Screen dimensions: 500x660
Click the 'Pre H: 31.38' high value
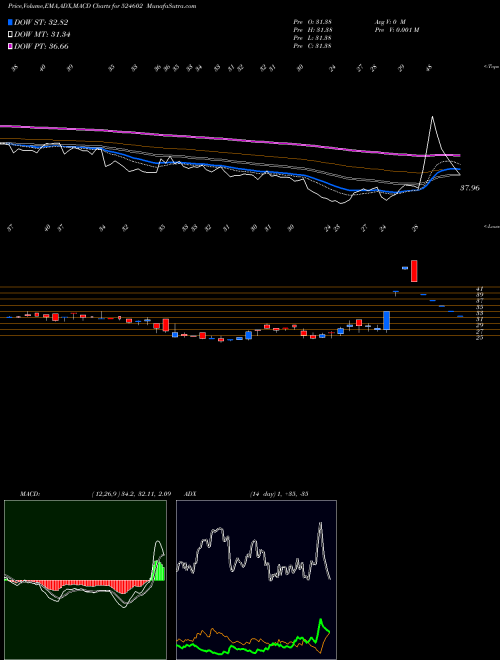313,29
